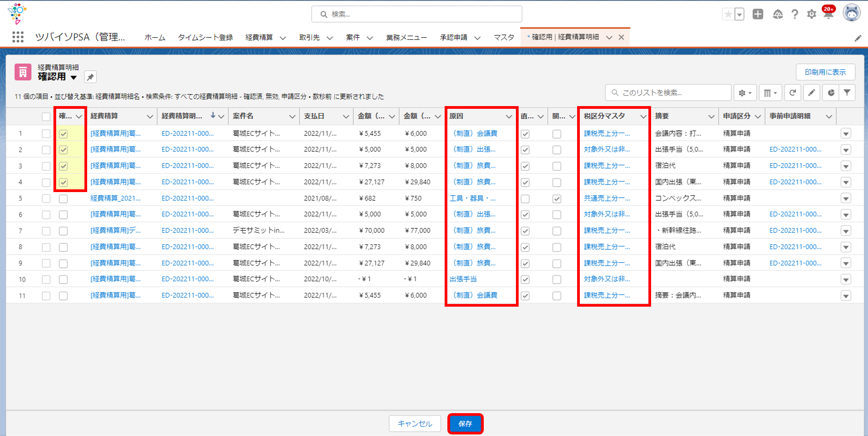The height and width of the screenshot is (436, 868).
Task: Open the 原因 column menu chevron
Action: (x=509, y=116)
